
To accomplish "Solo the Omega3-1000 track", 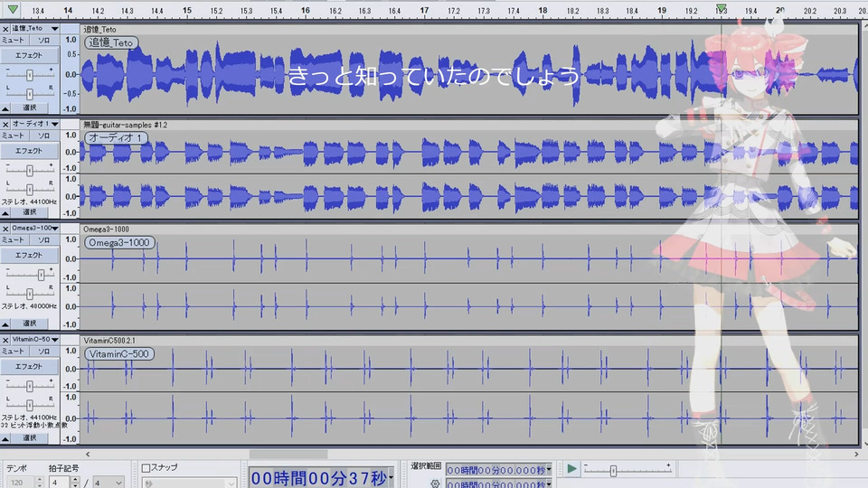I will pos(43,240).
